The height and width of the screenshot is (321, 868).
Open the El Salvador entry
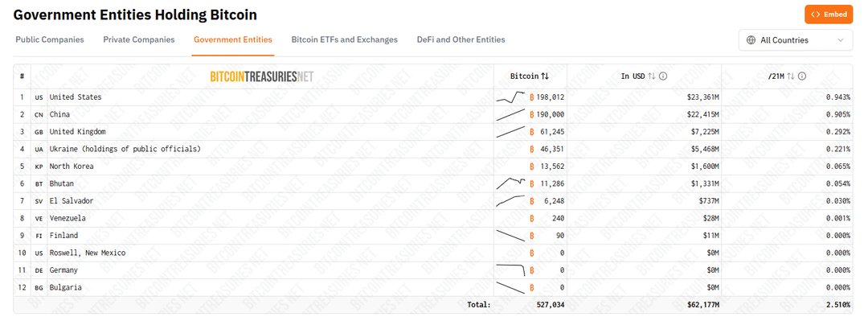click(72, 200)
